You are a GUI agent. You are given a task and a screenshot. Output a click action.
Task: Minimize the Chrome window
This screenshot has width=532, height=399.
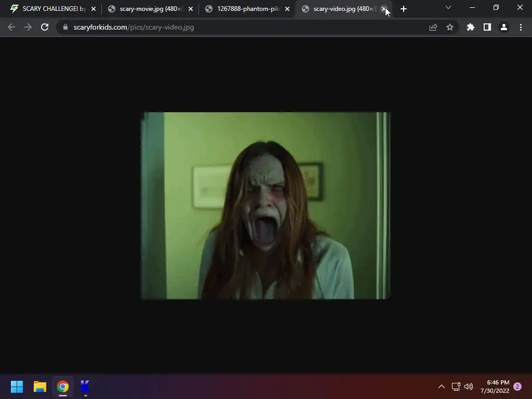point(472,7)
